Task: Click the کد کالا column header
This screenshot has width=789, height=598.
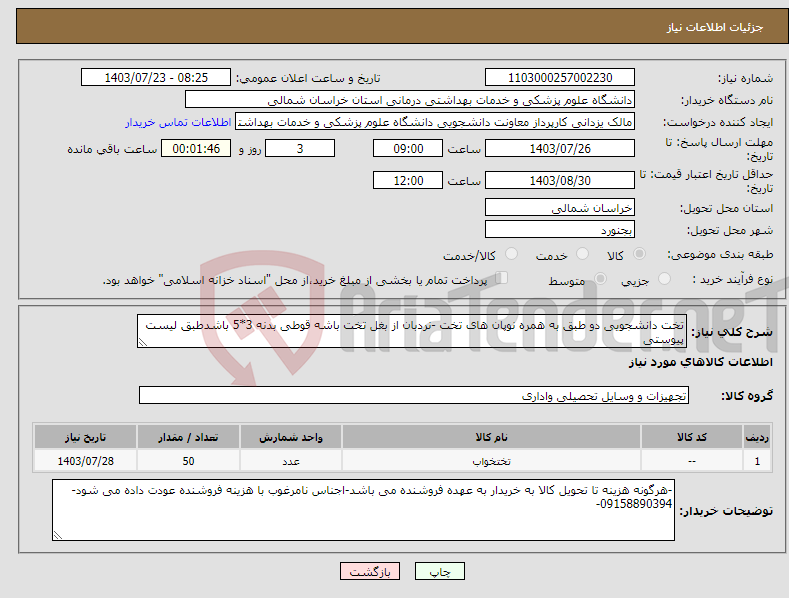Action: (692, 437)
